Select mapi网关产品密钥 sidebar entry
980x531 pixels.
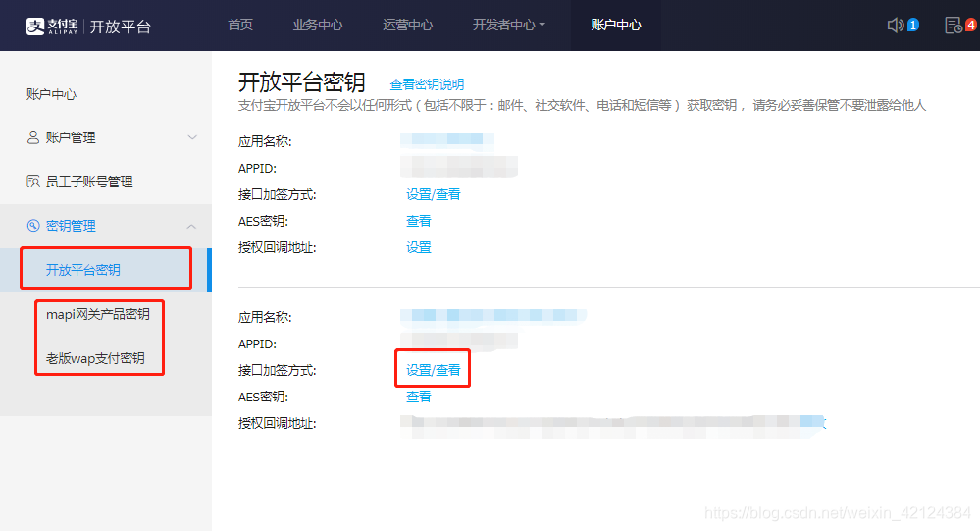click(97, 314)
